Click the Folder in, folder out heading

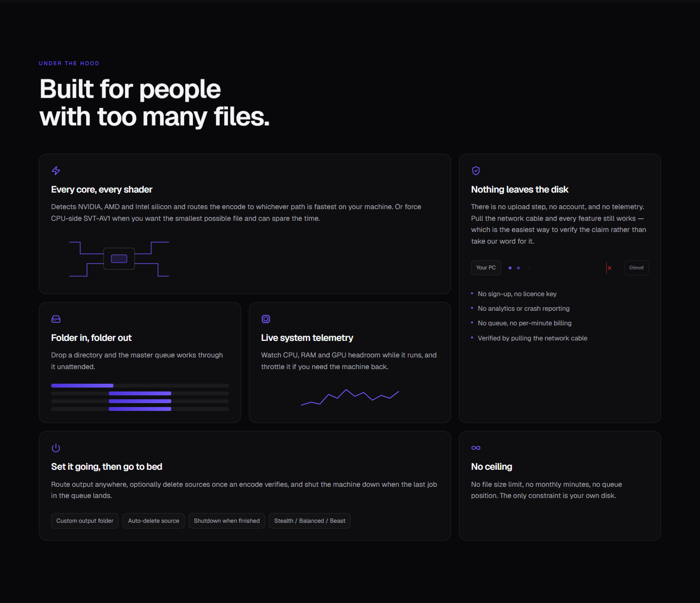click(x=91, y=338)
